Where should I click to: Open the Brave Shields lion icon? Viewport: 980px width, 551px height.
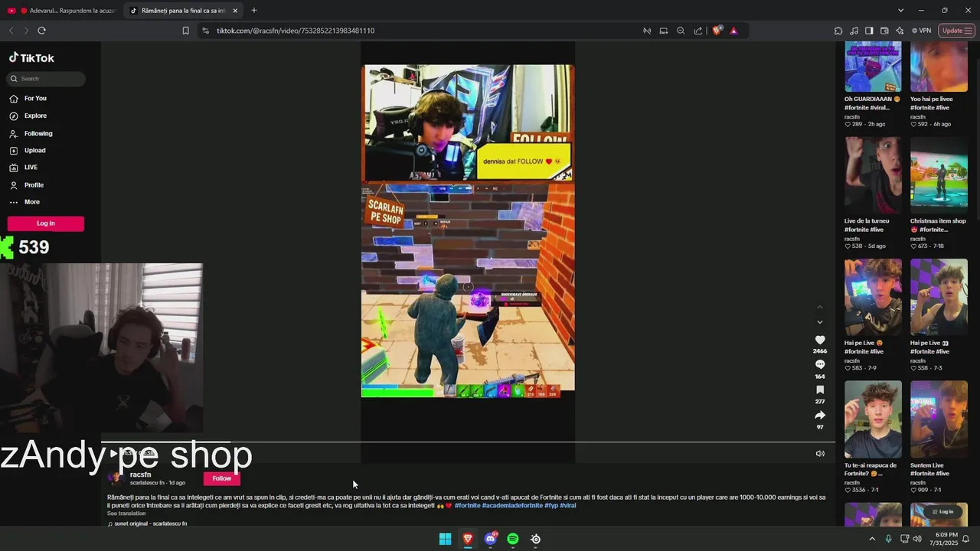717,31
